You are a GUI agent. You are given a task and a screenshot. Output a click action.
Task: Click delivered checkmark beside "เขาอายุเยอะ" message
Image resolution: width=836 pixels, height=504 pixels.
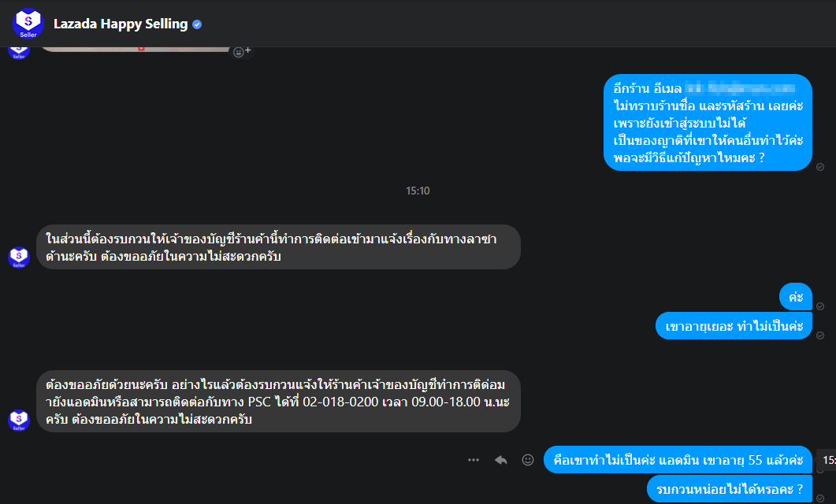(820, 335)
